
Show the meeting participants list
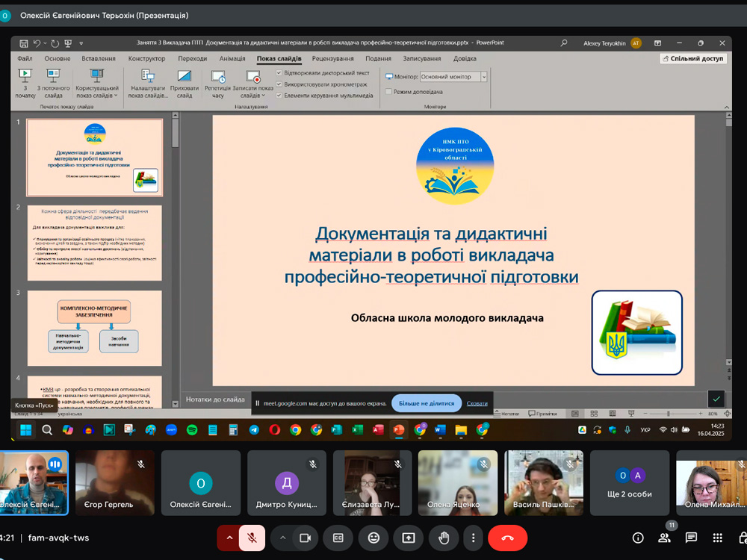click(x=664, y=538)
